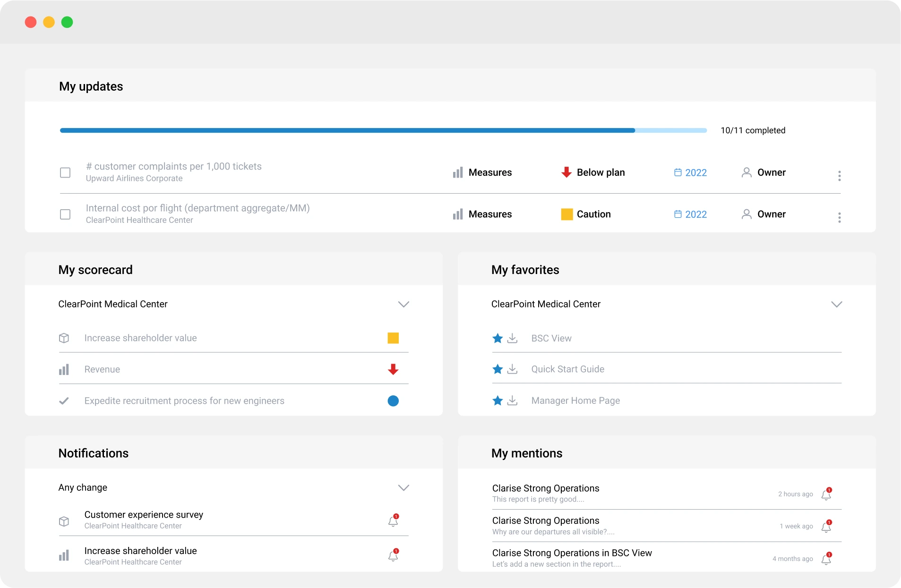The width and height of the screenshot is (901, 588).
Task: Click the Caution yellow status icon
Action: point(566,214)
